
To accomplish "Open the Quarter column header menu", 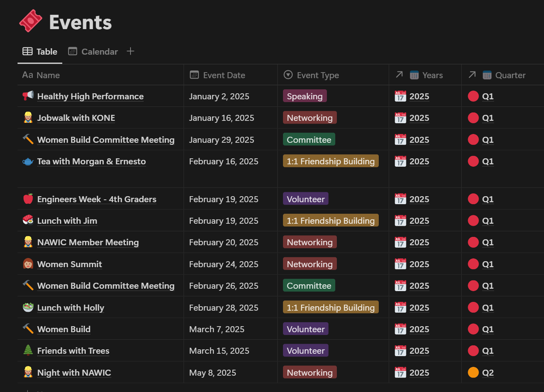I will click(x=510, y=75).
